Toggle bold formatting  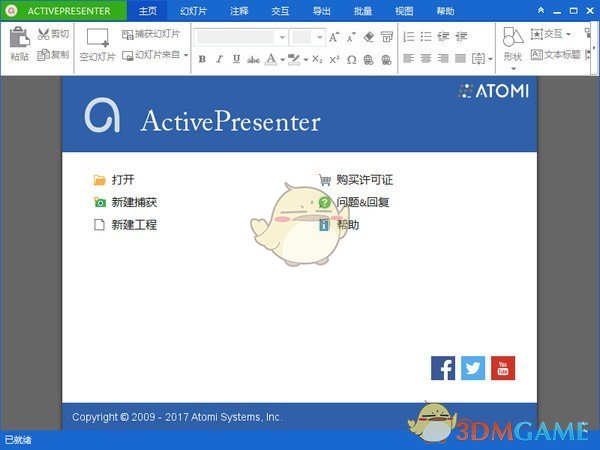[202, 59]
